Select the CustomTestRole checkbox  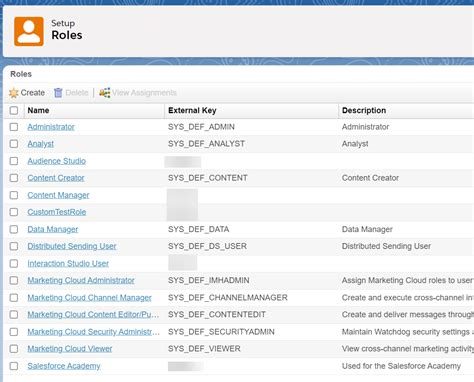pyautogui.click(x=14, y=212)
